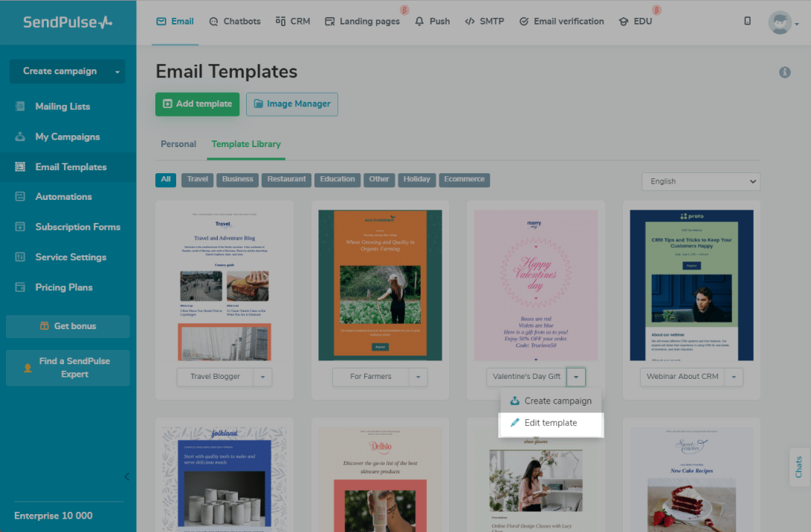Viewport: 811px width, 532px height.
Task: Open Email verification section
Action: (562, 22)
